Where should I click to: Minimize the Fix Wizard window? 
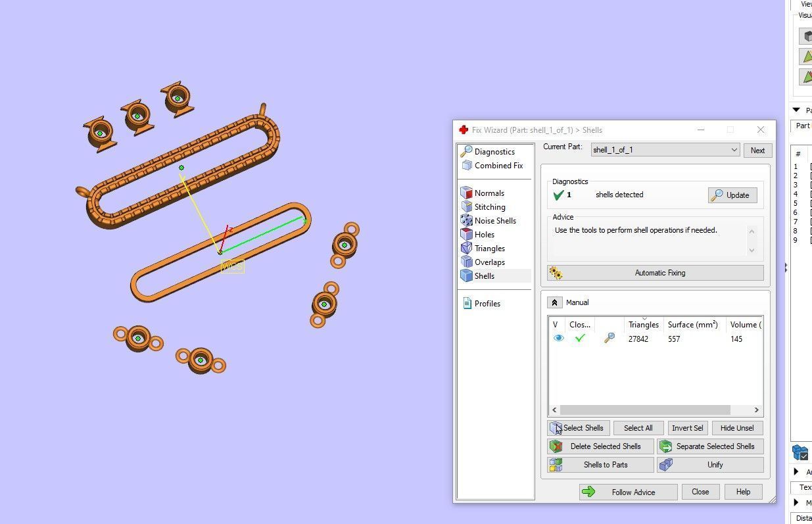point(701,130)
